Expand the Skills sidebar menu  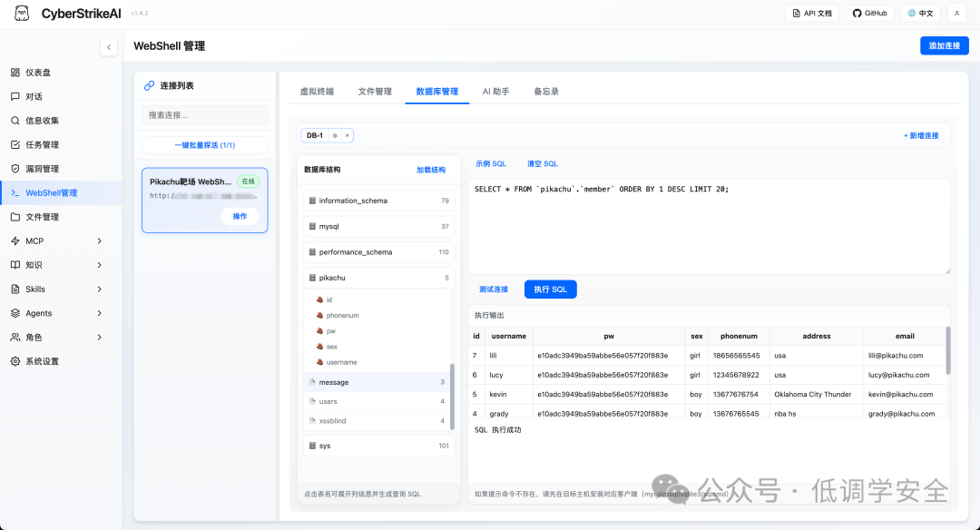point(61,289)
